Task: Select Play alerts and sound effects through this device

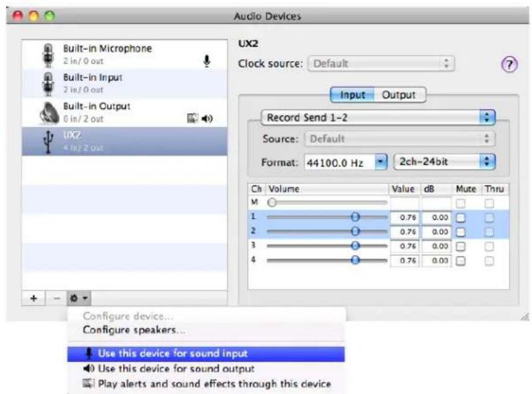Action: (206, 383)
